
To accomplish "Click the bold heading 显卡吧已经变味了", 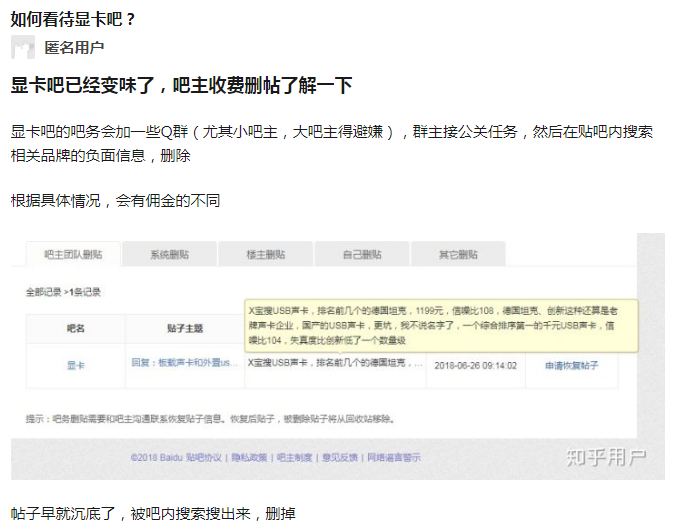I will tap(181, 85).
